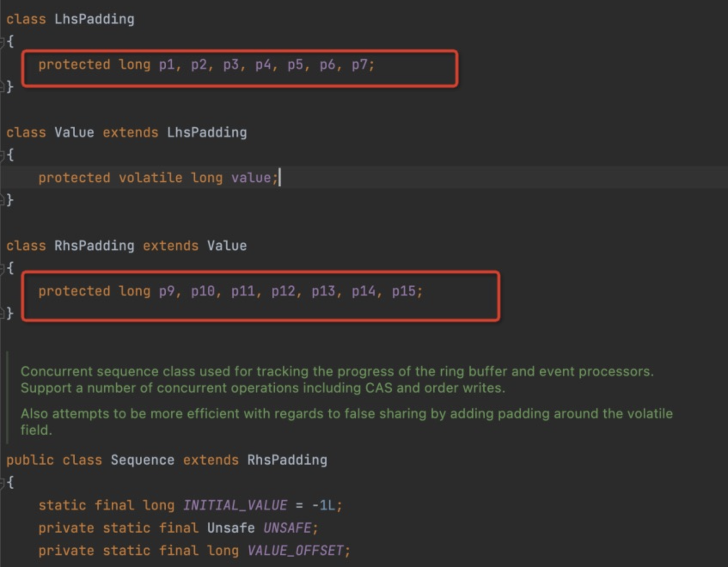Place cursor on field p14
Image resolution: width=728 pixels, height=567 pixels.
click(364, 291)
